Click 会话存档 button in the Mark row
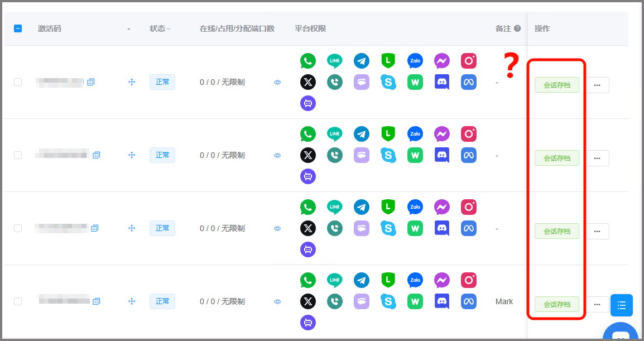 point(556,304)
